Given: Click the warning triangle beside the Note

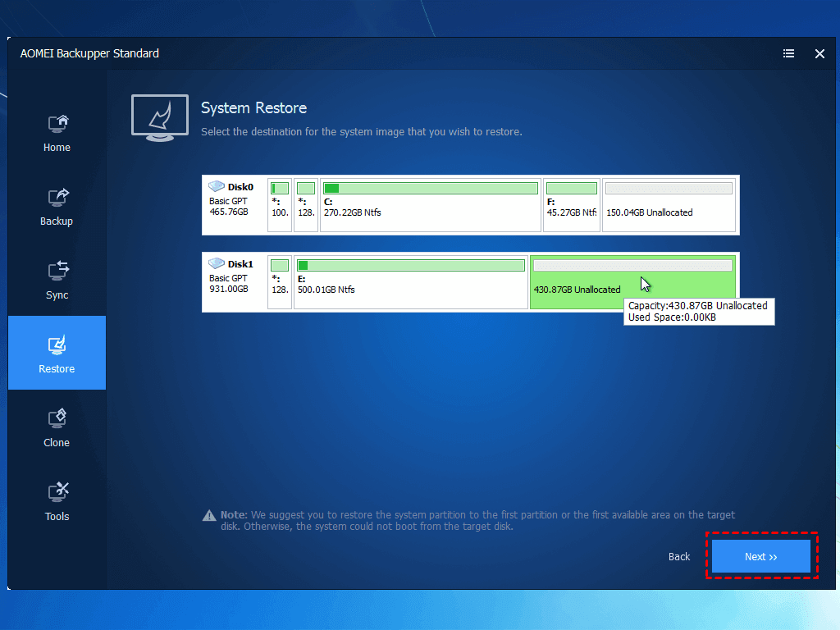Looking at the screenshot, I should [209, 515].
